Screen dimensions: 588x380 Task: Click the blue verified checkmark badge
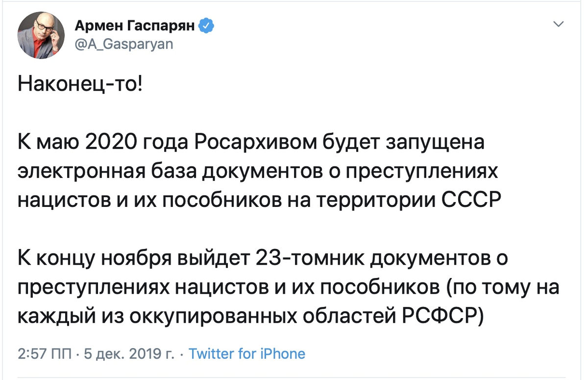pos(206,25)
